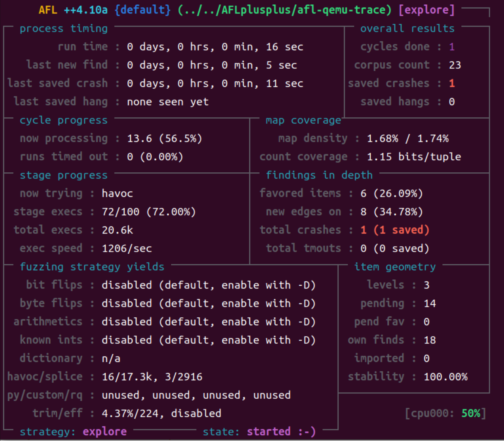Click the 'havoc' value in now trying
504x441 pixels.
[x=117, y=193]
